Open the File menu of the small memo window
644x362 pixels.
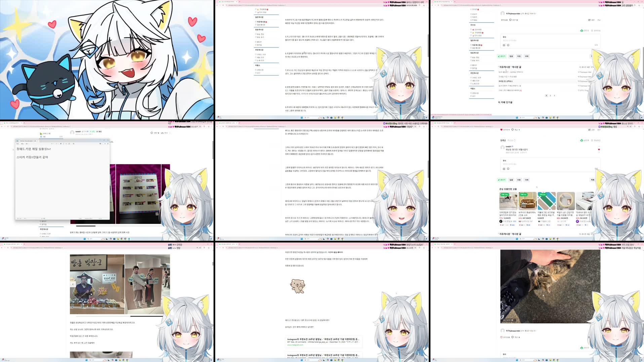coord(17,143)
